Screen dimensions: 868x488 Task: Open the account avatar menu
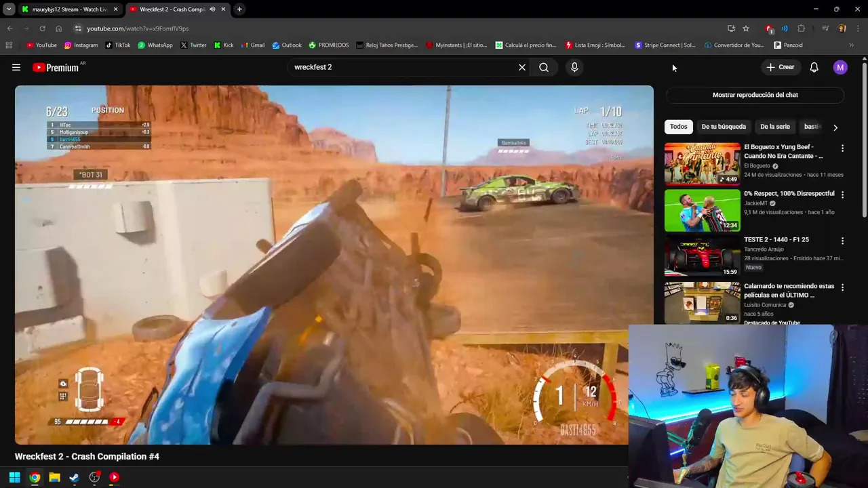point(840,67)
